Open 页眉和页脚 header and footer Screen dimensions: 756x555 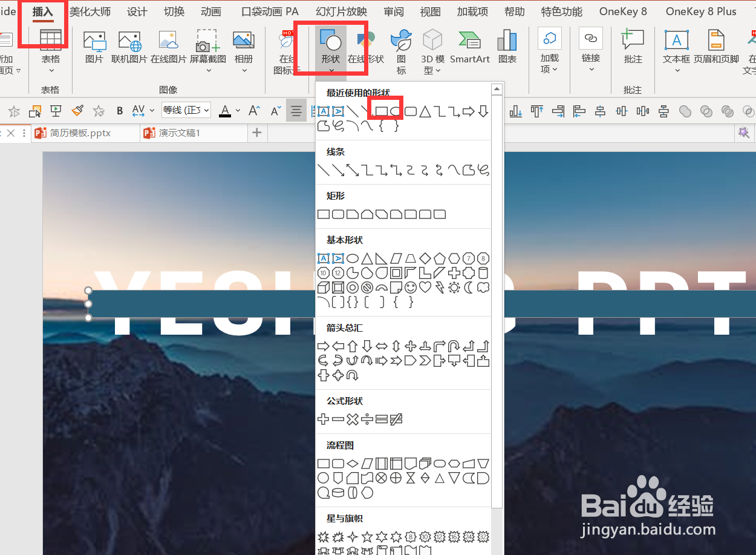(716, 47)
